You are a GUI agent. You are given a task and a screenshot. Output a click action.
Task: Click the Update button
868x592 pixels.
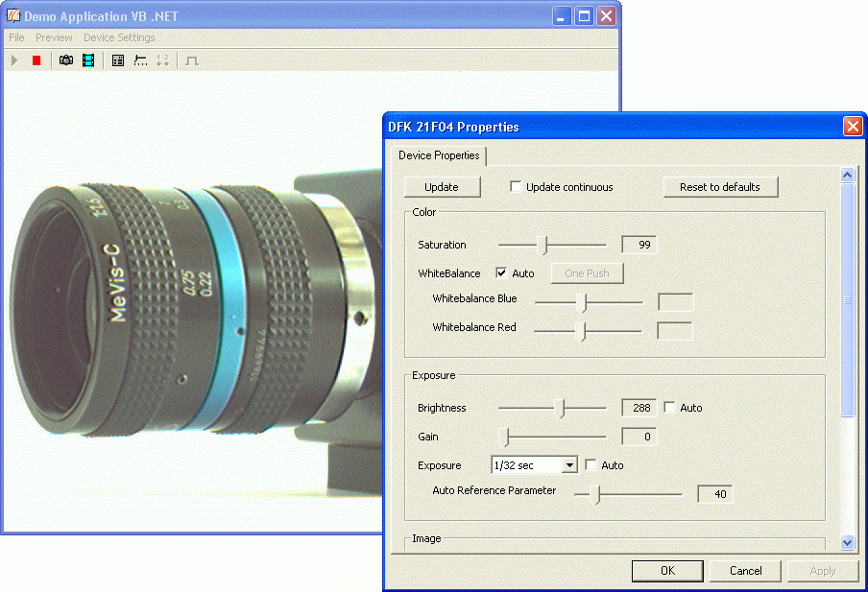tap(442, 187)
